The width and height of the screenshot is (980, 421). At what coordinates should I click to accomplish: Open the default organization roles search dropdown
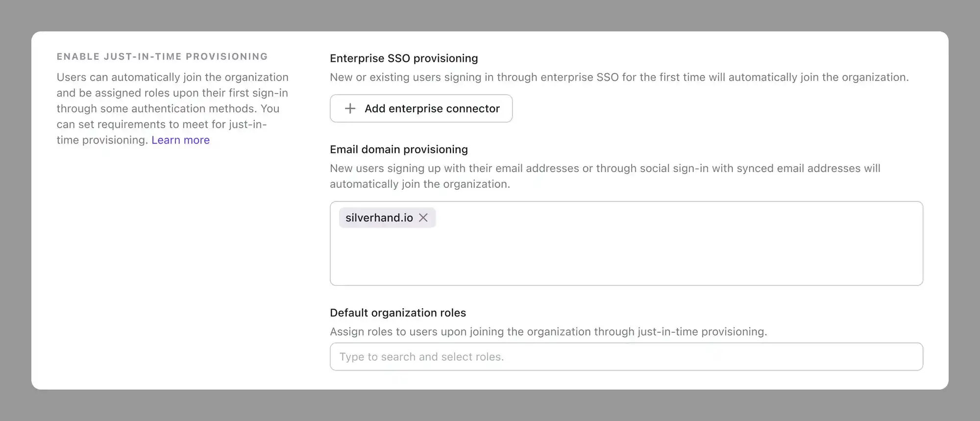[x=626, y=357]
